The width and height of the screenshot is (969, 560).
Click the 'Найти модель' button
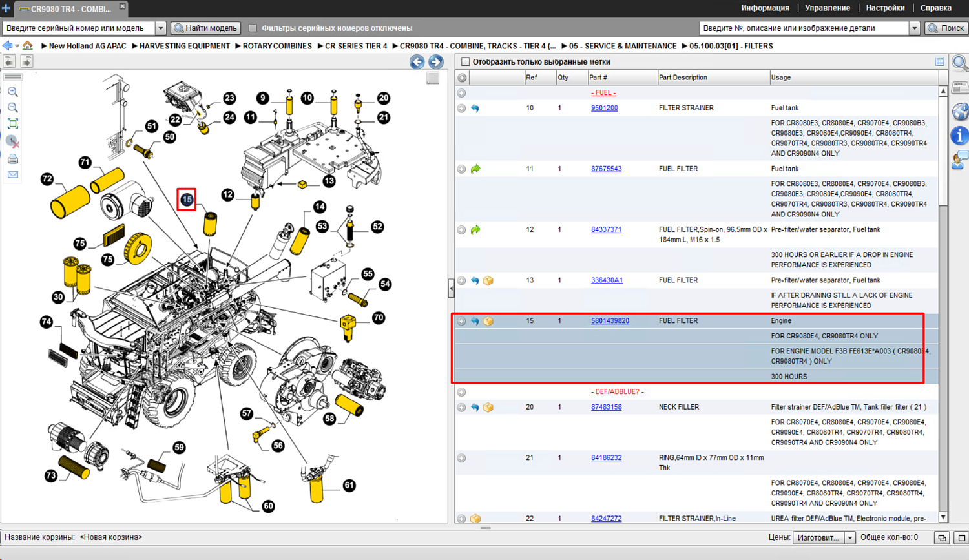pos(206,28)
